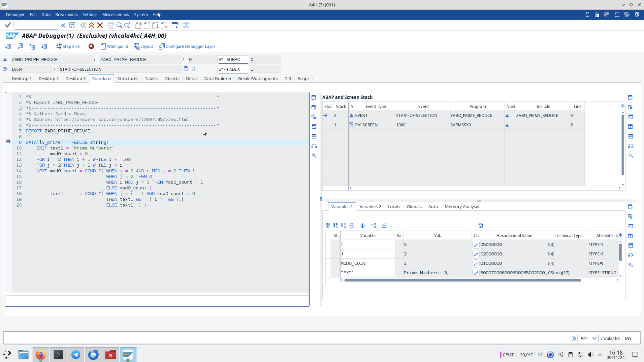644x362 pixels.
Task: Click the stack panel vertical scrollbar
Action: pos(623,146)
